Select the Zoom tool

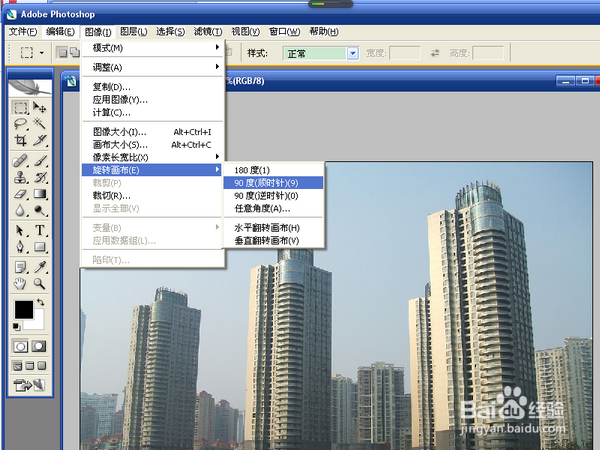point(40,284)
